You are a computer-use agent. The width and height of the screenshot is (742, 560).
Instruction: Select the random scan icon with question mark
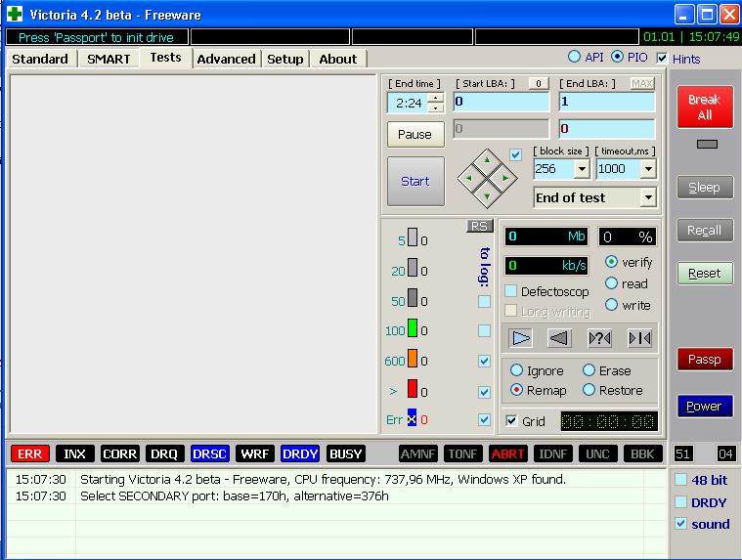pos(599,338)
